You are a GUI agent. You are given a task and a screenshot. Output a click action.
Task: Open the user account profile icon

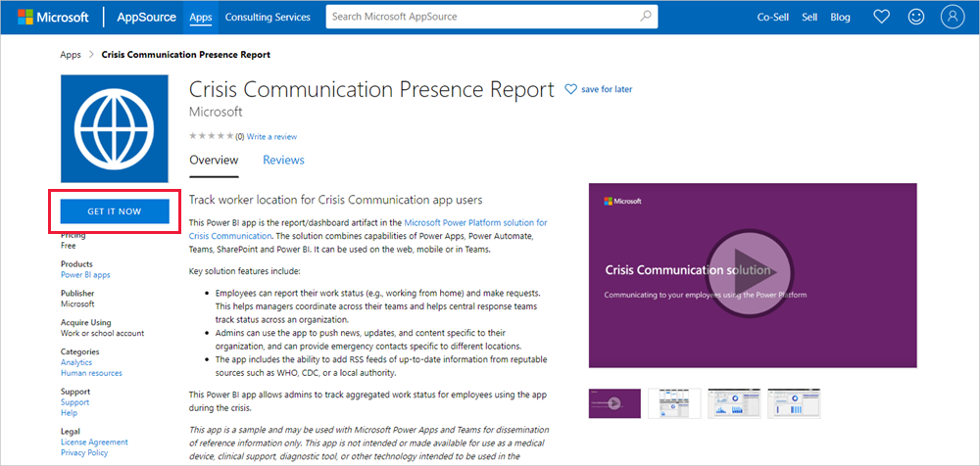(953, 17)
